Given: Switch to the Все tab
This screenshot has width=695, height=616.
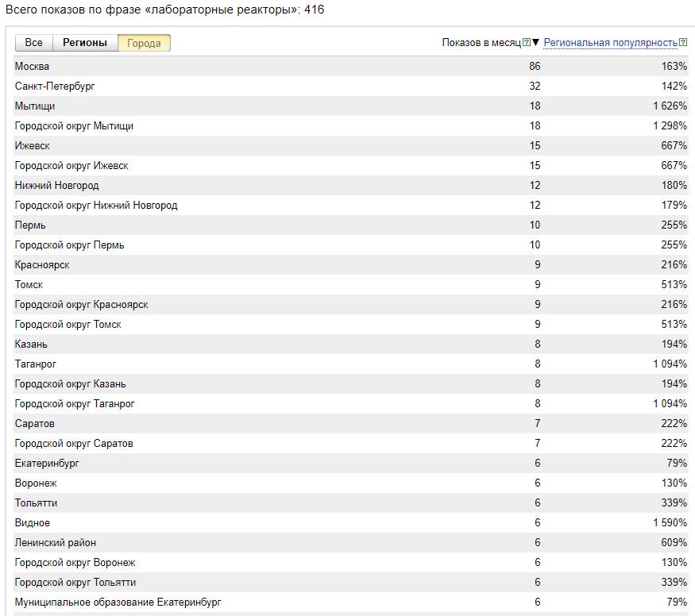Looking at the screenshot, I should (33, 43).
